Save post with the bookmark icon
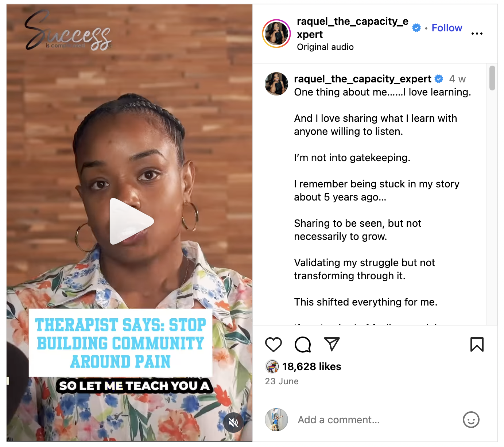504x447 pixels. pyautogui.click(x=477, y=345)
